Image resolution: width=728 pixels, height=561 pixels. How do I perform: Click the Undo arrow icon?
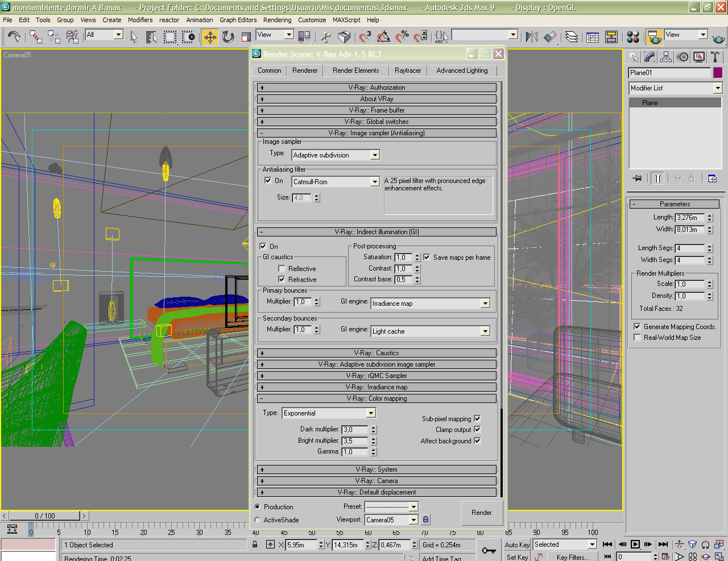[x=14, y=38]
